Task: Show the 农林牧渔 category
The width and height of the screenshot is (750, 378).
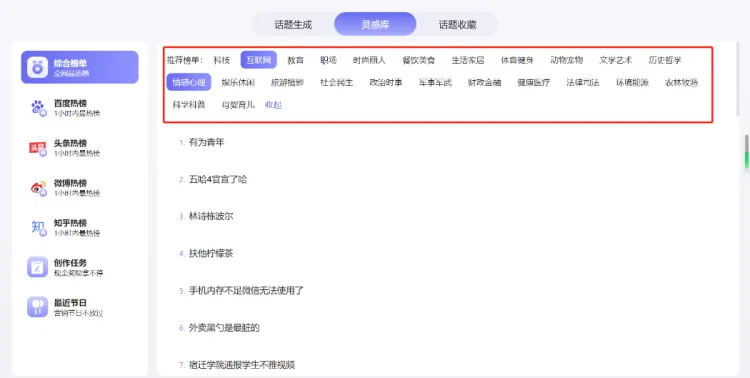Action: pos(682,82)
